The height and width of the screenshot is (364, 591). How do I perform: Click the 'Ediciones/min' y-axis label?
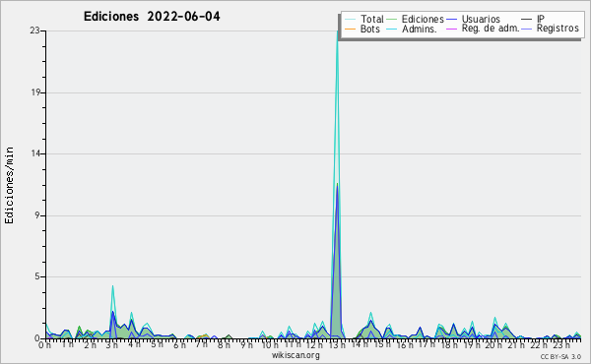click(x=9, y=186)
